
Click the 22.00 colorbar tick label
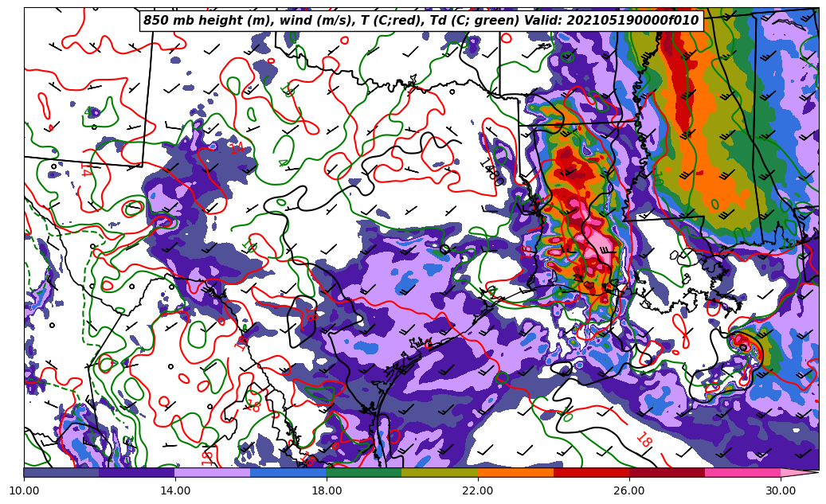pyautogui.click(x=478, y=491)
